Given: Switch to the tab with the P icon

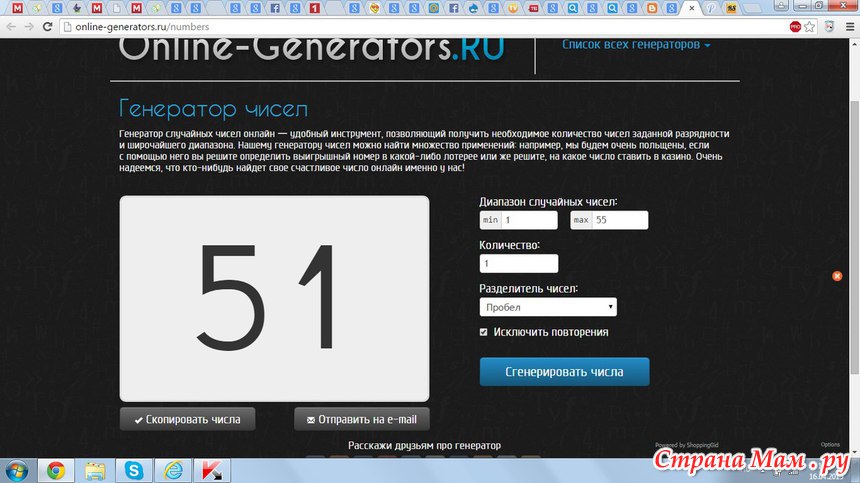Looking at the screenshot, I should tap(711, 8).
